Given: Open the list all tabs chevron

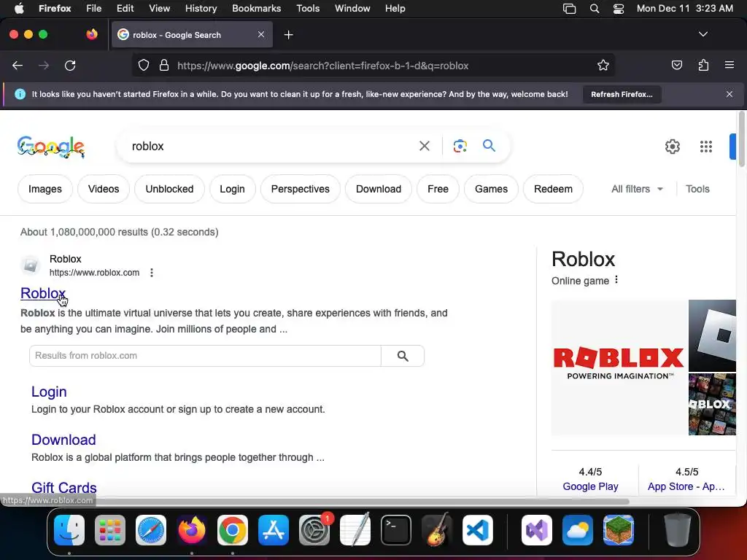Looking at the screenshot, I should tap(703, 34).
